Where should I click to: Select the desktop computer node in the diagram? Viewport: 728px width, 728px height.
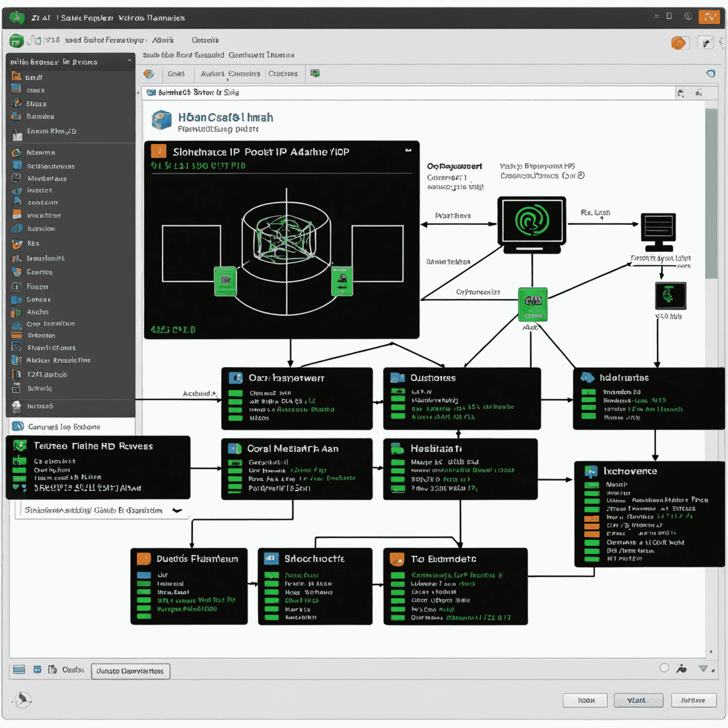coord(658,232)
